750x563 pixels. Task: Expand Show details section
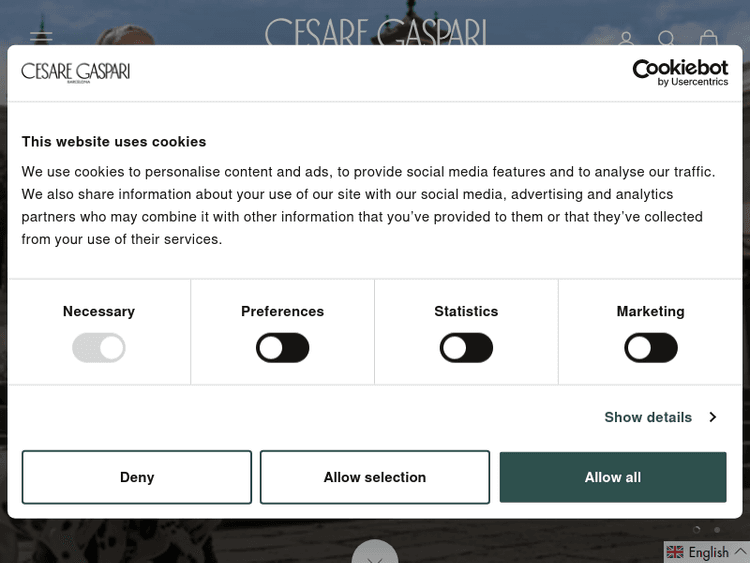point(660,417)
